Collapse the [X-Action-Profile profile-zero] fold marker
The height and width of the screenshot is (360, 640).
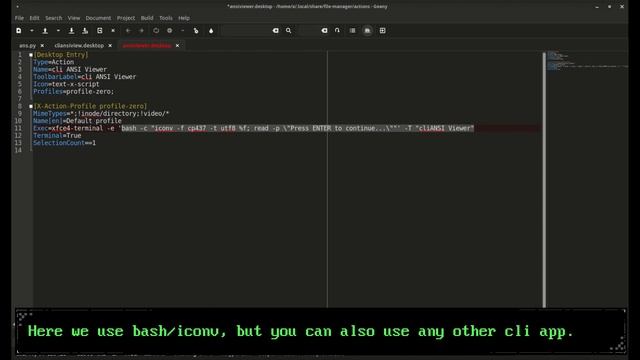coord(31,106)
